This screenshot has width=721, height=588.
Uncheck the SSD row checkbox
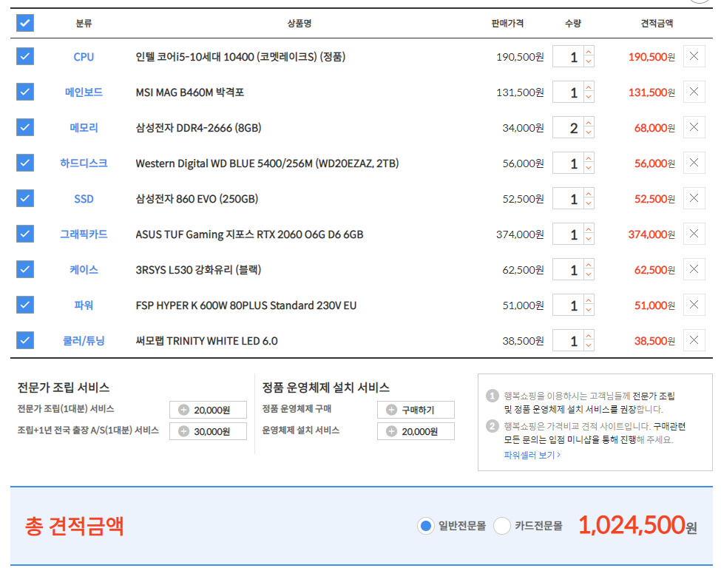click(25, 198)
